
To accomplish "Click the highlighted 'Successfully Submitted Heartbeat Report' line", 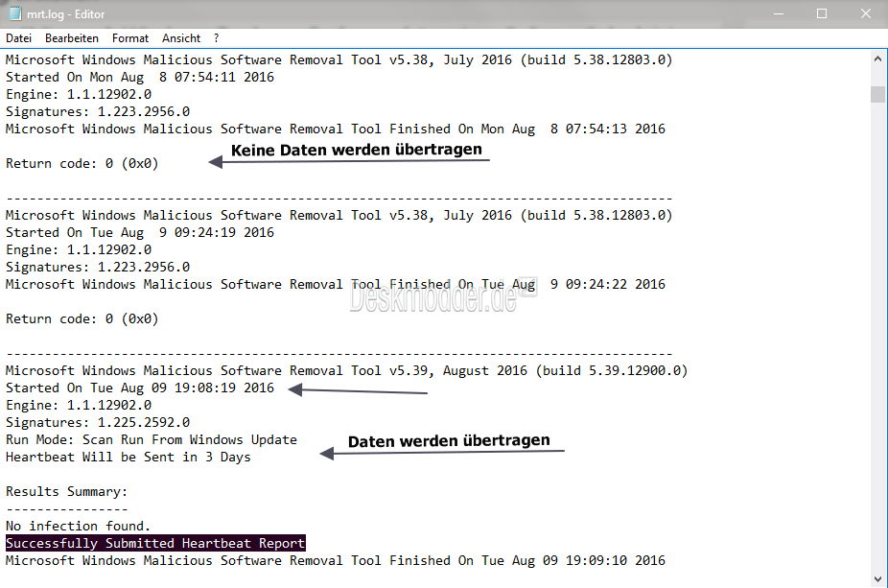I will pos(155,543).
